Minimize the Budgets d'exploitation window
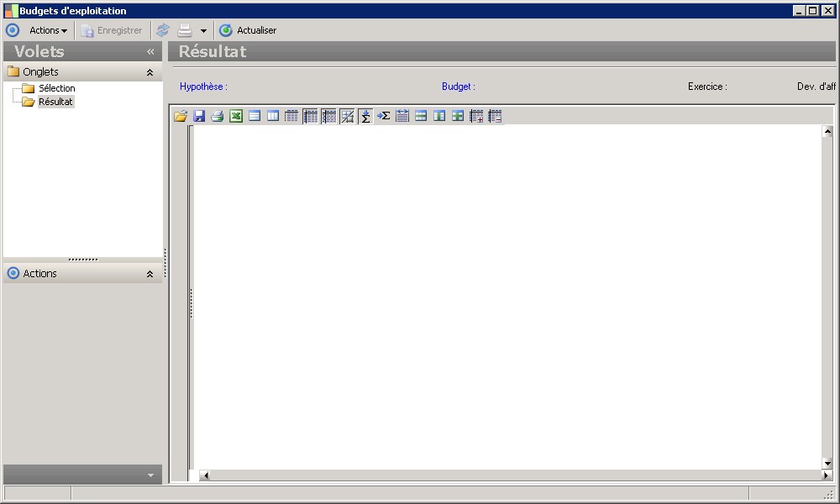The image size is (840, 504). coord(800,11)
